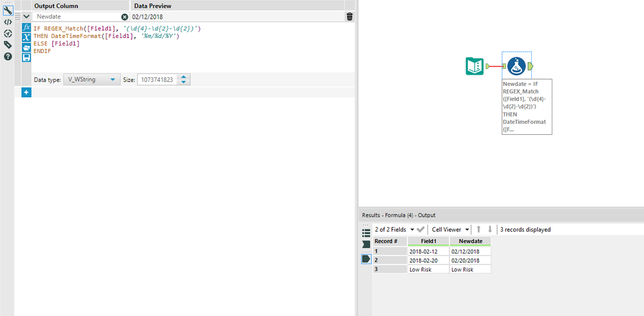
Task: Select cell 02/20/2018 in Newdate column
Action: point(470,261)
